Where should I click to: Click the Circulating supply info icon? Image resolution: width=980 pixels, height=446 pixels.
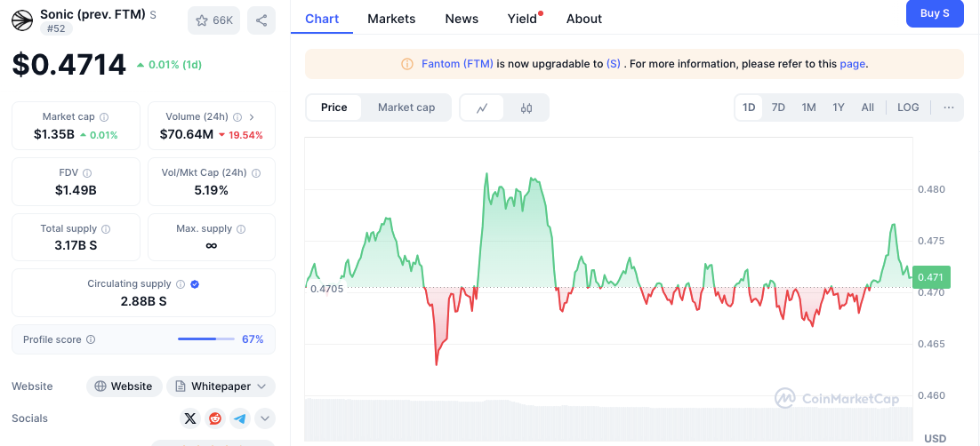tap(181, 284)
